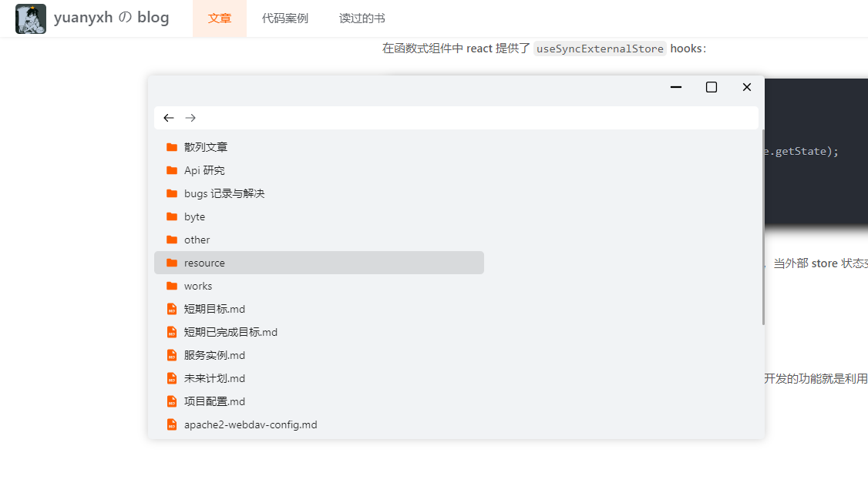
Task: Close the file explorer dialog
Action: [x=747, y=88]
